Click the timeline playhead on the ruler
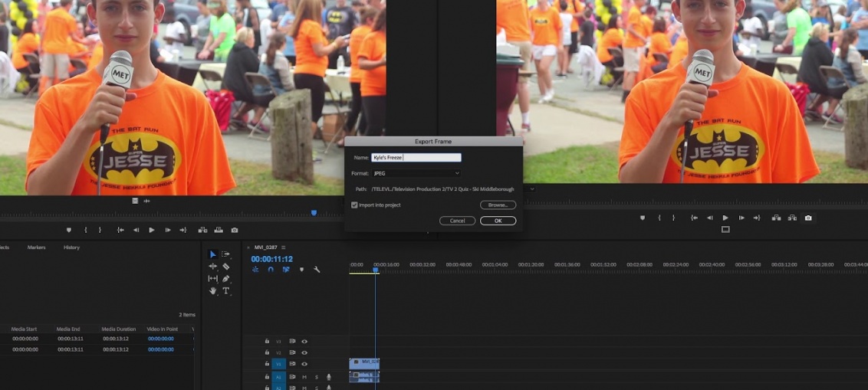The height and width of the screenshot is (390, 868). click(x=375, y=270)
